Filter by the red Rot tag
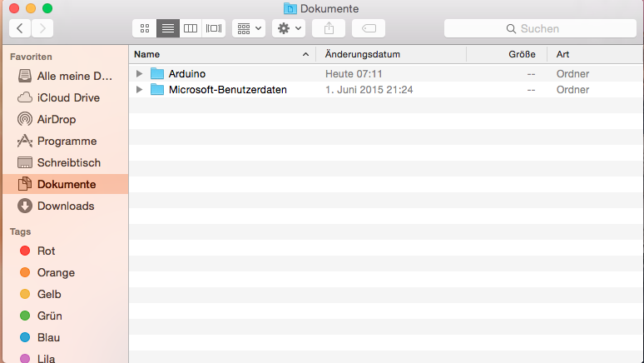The image size is (644, 363). [x=65, y=251]
